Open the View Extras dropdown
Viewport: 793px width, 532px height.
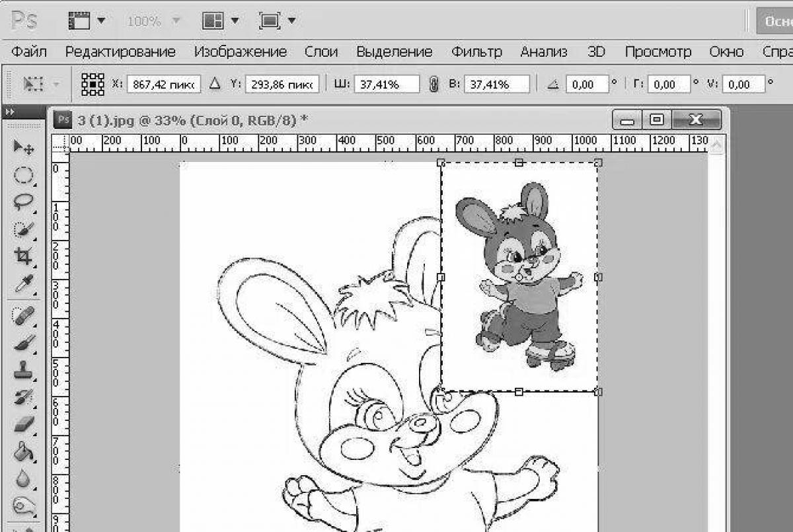[x=87, y=21]
